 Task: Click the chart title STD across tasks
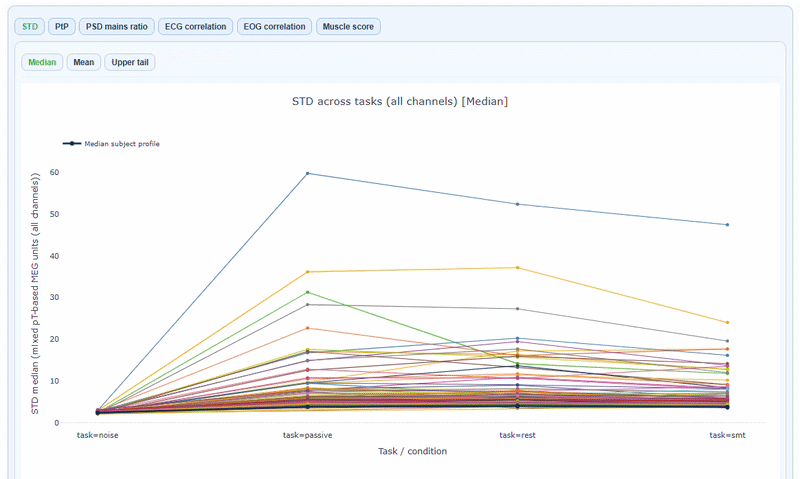[x=400, y=101]
